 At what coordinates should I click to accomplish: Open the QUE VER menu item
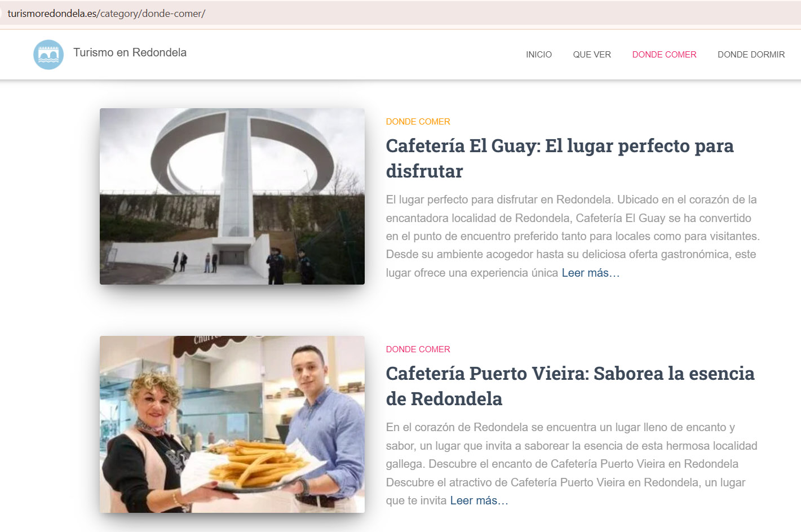pos(591,55)
